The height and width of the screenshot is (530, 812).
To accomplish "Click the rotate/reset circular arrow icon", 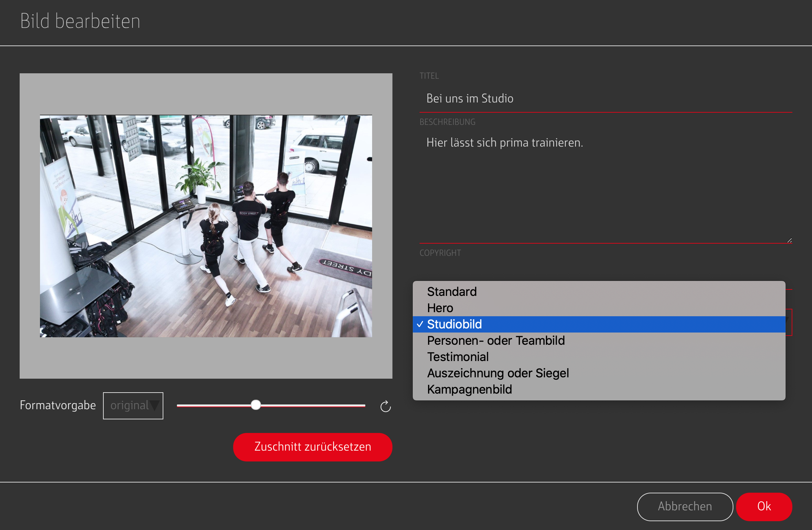I will point(385,406).
